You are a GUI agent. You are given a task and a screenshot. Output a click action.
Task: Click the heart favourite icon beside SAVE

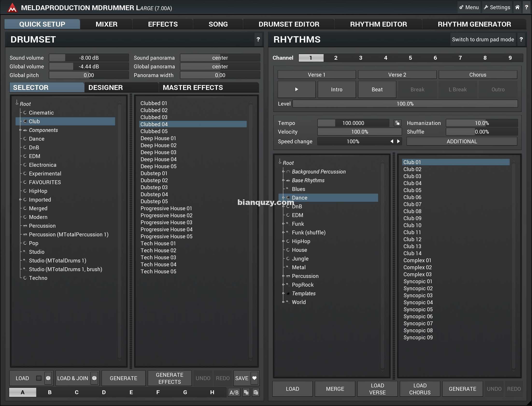pyautogui.click(x=254, y=378)
